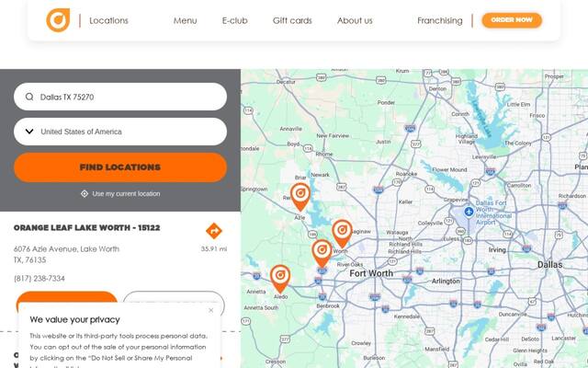Click the Decatur label on map

(286, 82)
